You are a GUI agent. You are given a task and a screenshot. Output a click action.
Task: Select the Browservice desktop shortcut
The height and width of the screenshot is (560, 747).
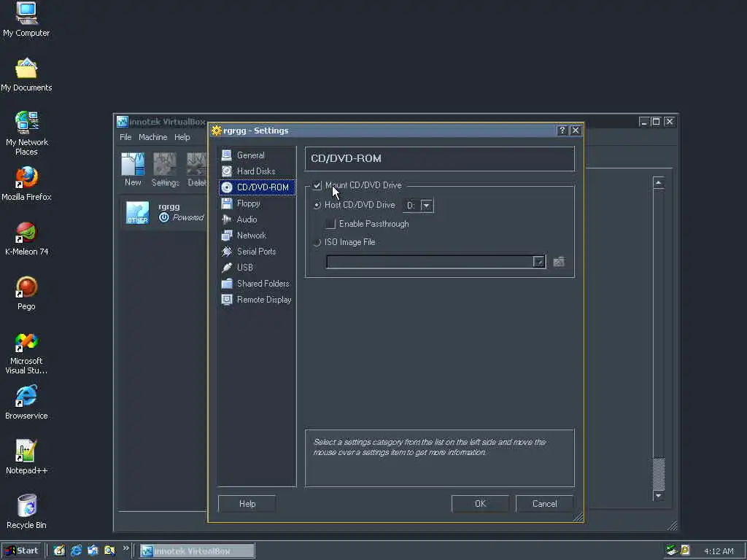point(26,402)
